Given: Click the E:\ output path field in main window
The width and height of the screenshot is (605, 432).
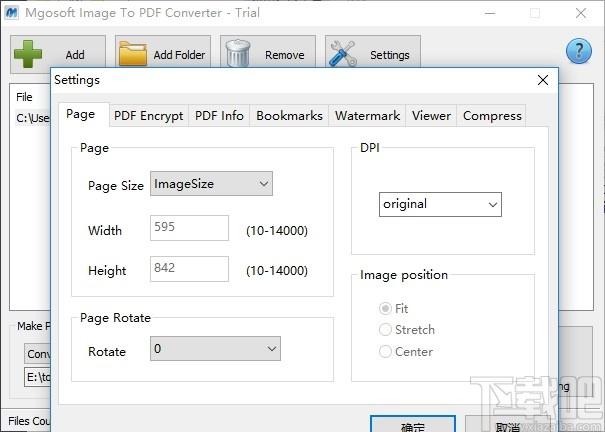Looking at the screenshot, I should click(38, 377).
